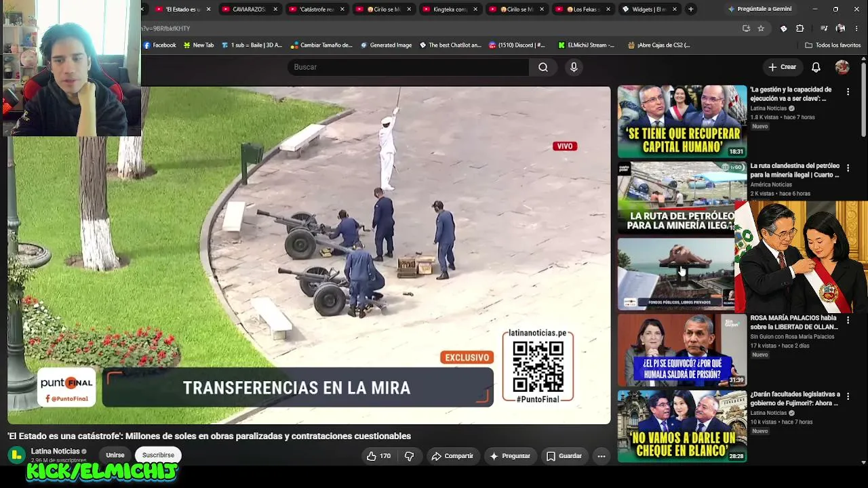868x488 pixels.
Task: Switch to the Widgets tab
Action: 650,9
